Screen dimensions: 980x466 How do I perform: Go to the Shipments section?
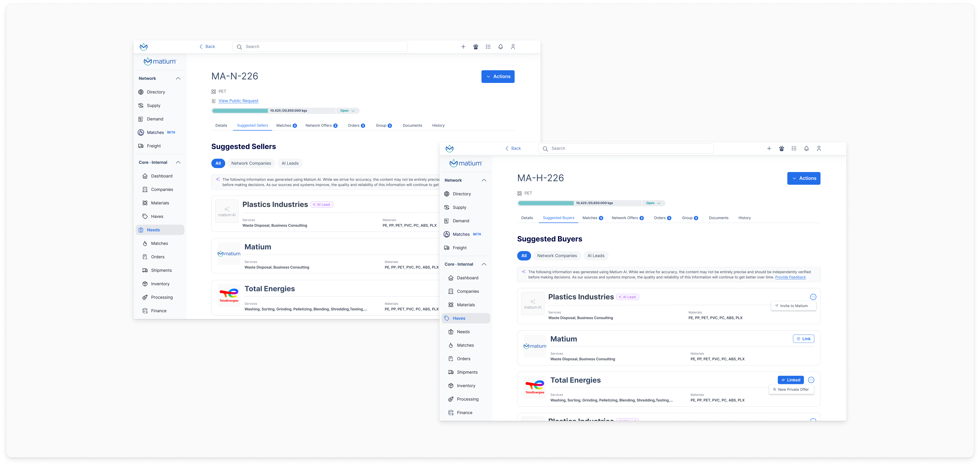(x=467, y=372)
